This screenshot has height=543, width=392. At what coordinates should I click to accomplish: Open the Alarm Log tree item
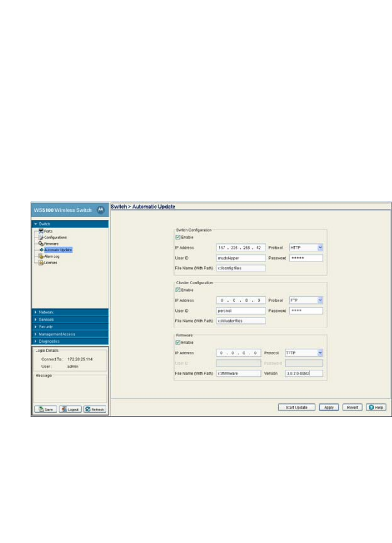[52, 256]
